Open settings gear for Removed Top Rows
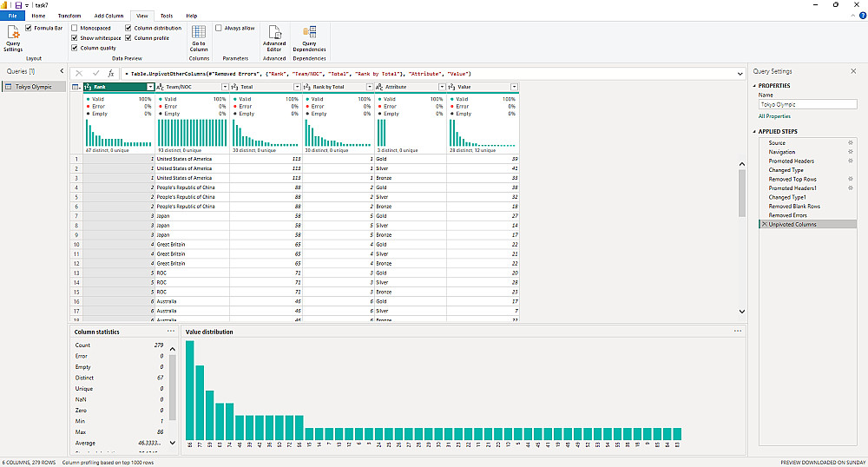 point(850,179)
